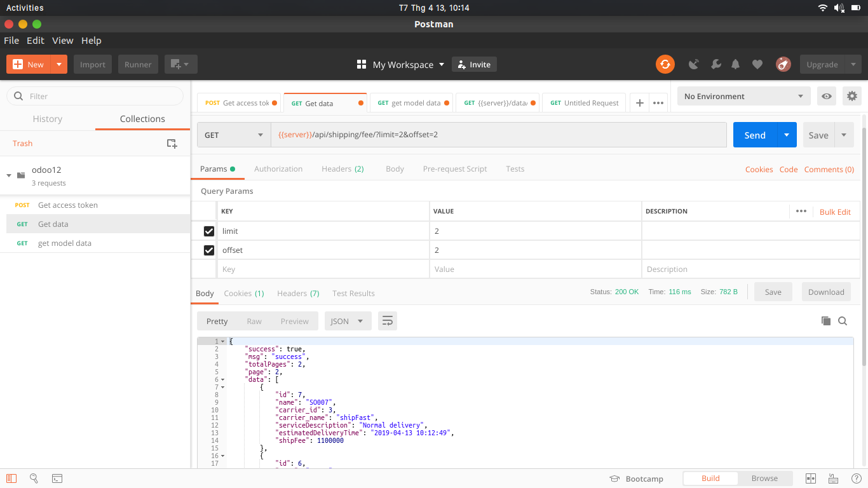This screenshot has width=868, height=488.
Task: Open Find and Replace in status bar
Action: [34, 478]
